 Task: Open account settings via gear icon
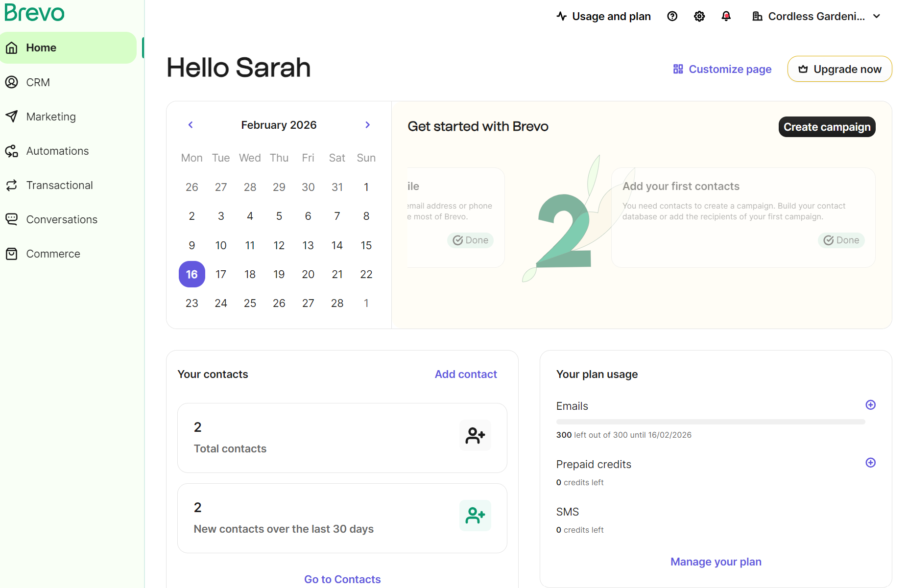click(x=699, y=16)
